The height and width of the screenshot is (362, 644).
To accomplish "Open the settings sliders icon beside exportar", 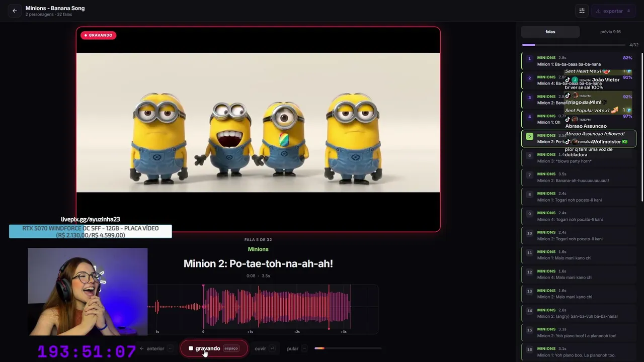I will (x=582, y=11).
